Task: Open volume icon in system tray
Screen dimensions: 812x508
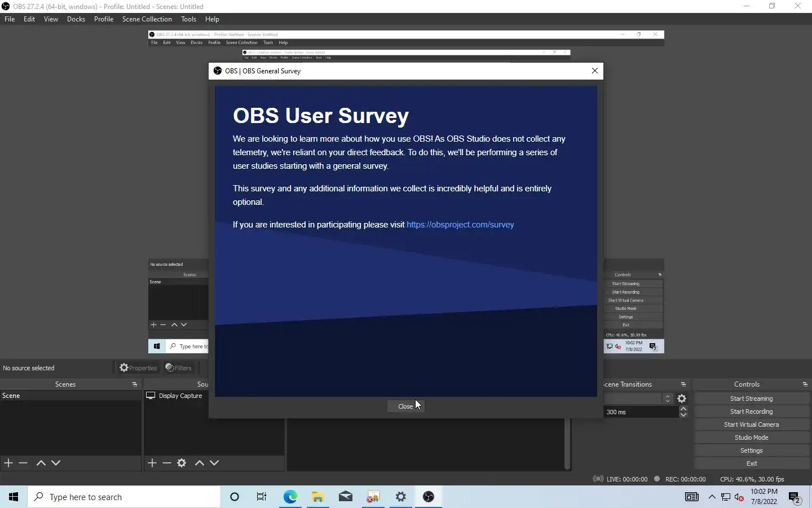Action: (739, 497)
